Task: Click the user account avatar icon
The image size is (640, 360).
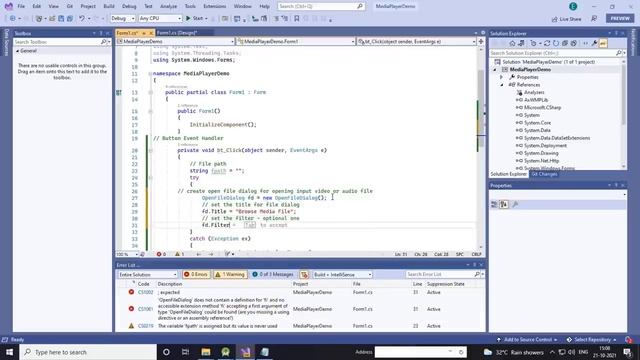Action: [573, 7]
